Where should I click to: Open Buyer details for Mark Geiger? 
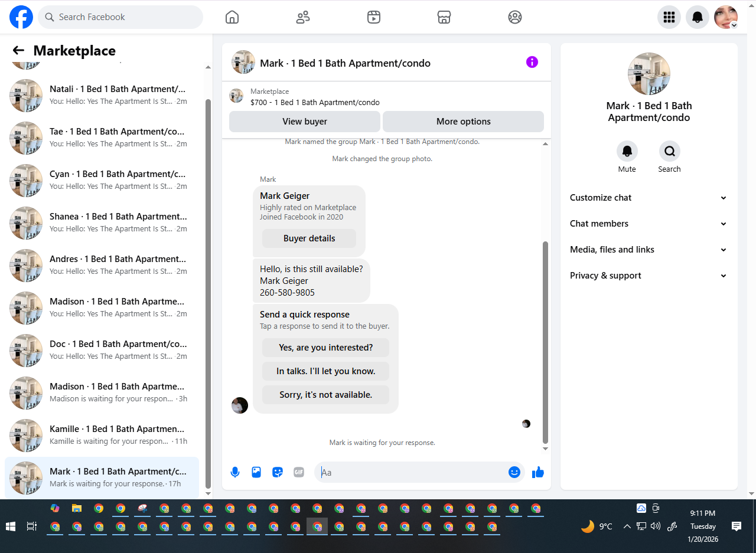(309, 238)
